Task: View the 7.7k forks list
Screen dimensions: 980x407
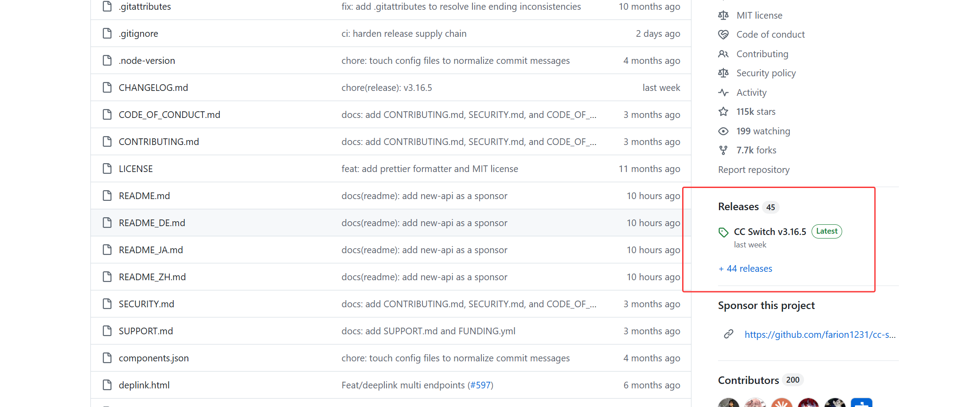Action: pos(756,150)
